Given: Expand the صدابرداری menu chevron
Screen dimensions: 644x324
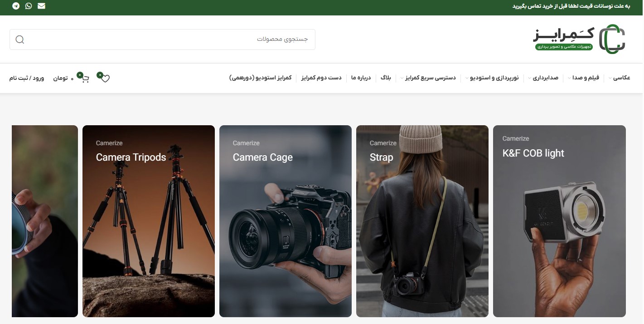Looking at the screenshot, I should (x=529, y=79).
